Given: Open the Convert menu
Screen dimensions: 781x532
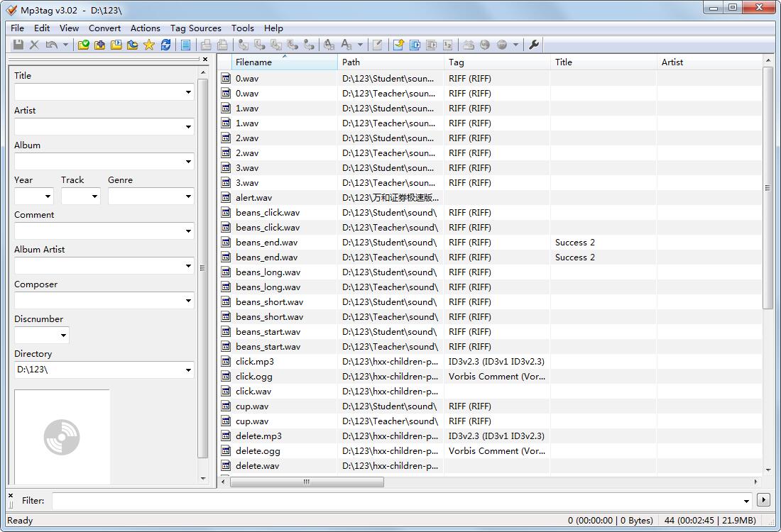Looking at the screenshot, I should 104,28.
